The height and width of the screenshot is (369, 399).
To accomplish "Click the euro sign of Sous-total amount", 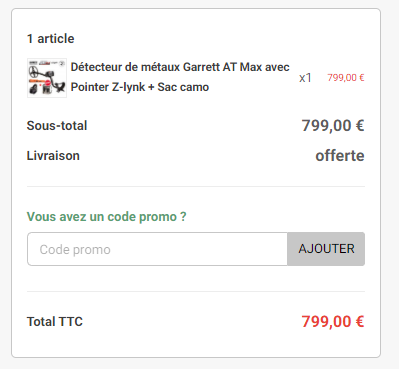I will 360,126.
